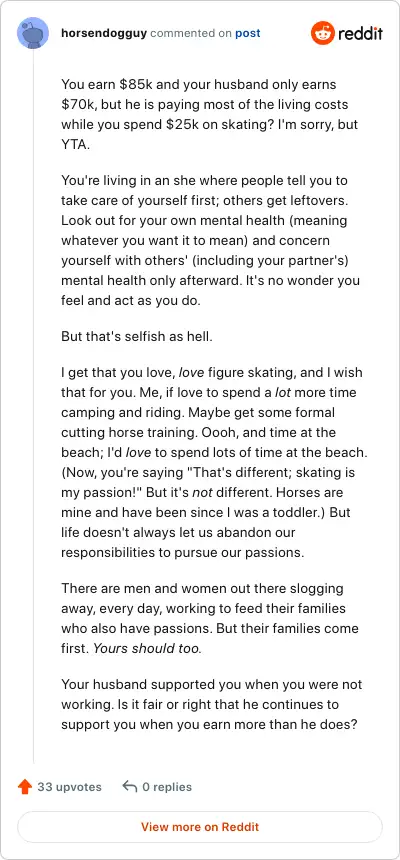The width and height of the screenshot is (400, 860).
Task: Click the paragraph starting "You earn $85k"
Action: [x=209, y=114]
